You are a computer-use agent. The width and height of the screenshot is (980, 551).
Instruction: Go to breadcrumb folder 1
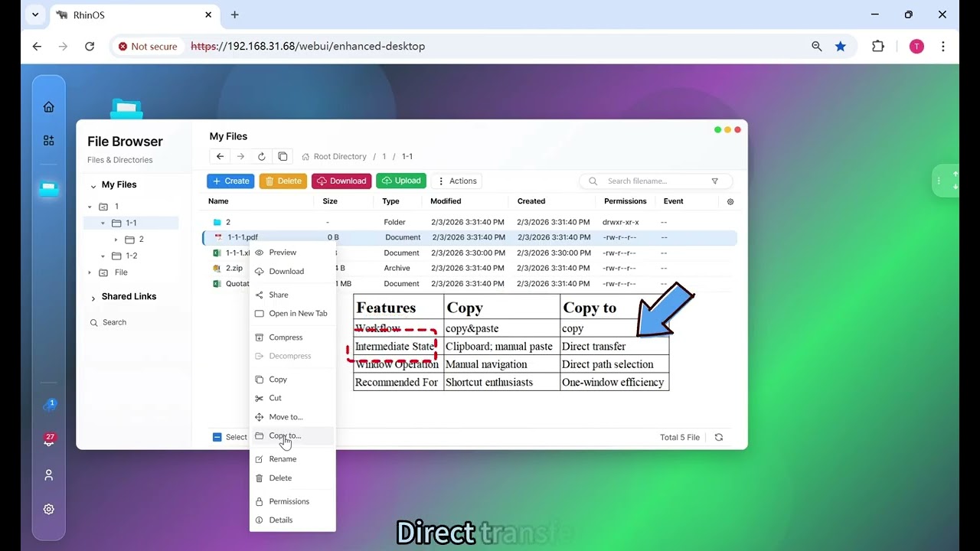tap(384, 157)
